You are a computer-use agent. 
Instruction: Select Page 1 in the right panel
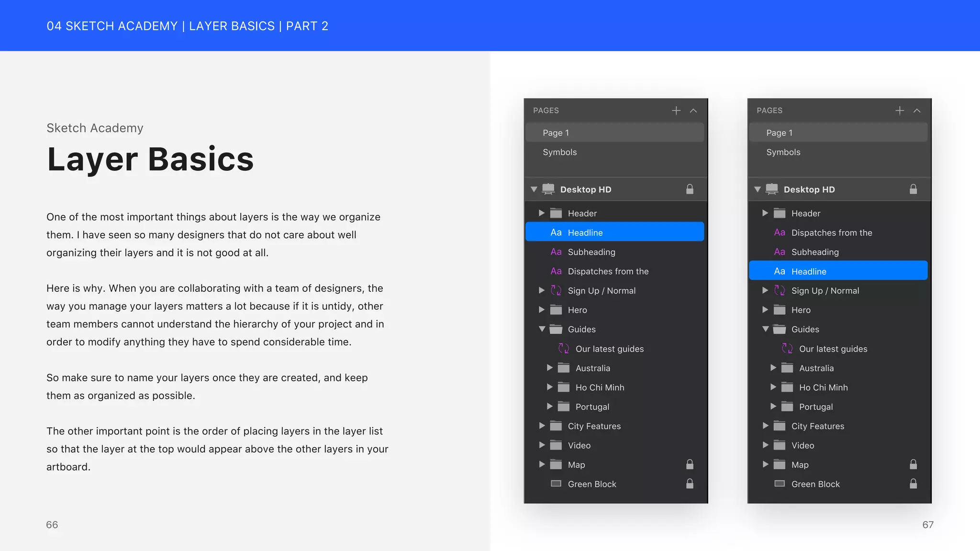coord(779,132)
